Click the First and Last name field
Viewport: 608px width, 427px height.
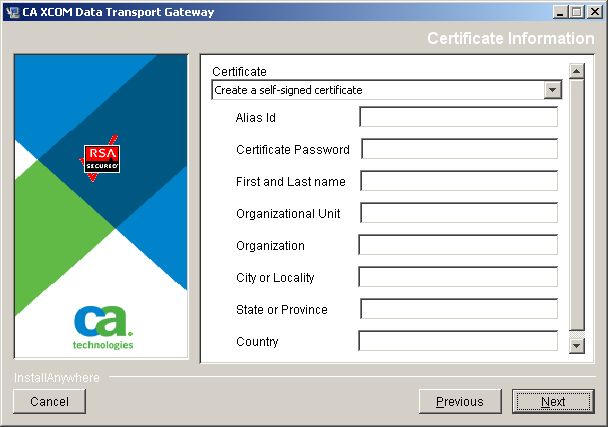coord(459,181)
